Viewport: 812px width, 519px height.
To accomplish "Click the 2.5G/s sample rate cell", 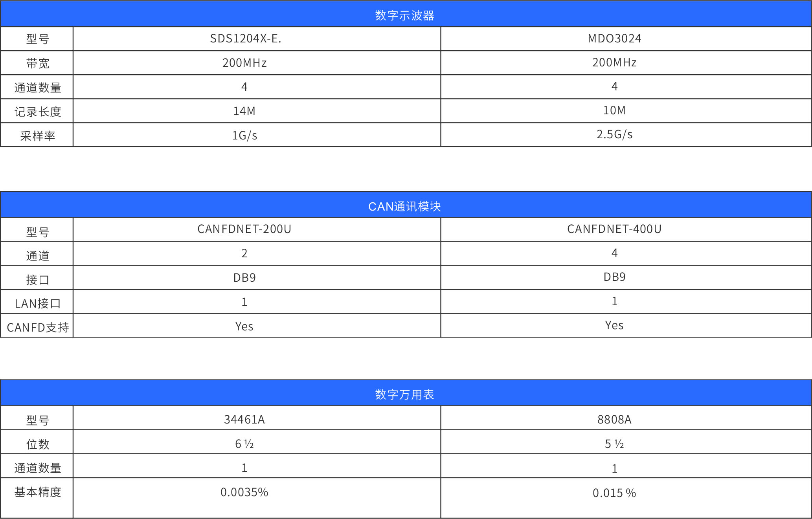I will 614,134.
